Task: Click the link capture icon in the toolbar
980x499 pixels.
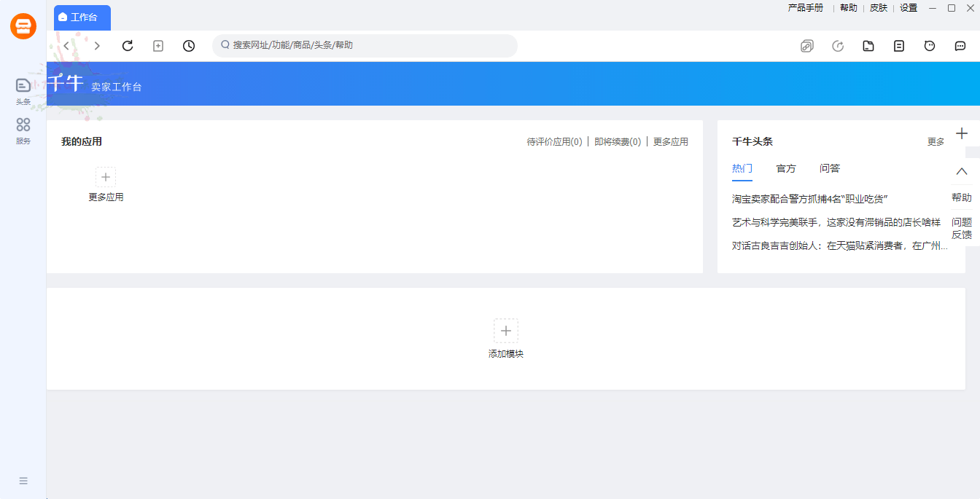Action: tap(806, 45)
